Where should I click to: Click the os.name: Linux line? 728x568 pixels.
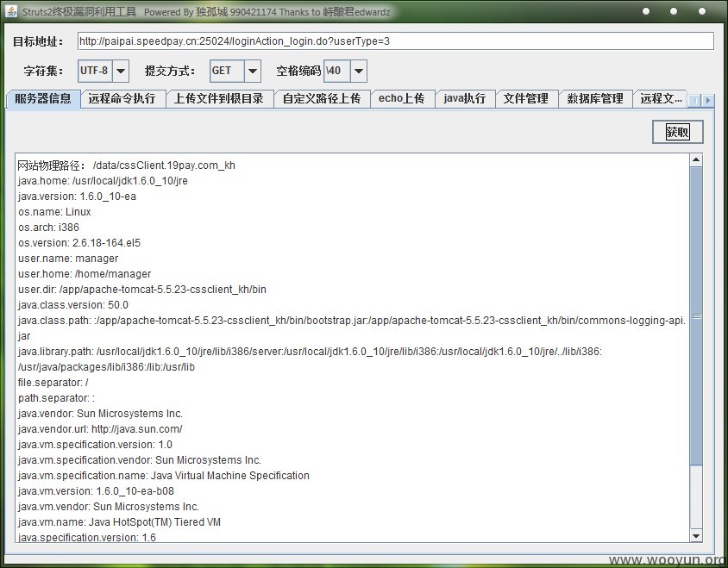click(x=54, y=212)
